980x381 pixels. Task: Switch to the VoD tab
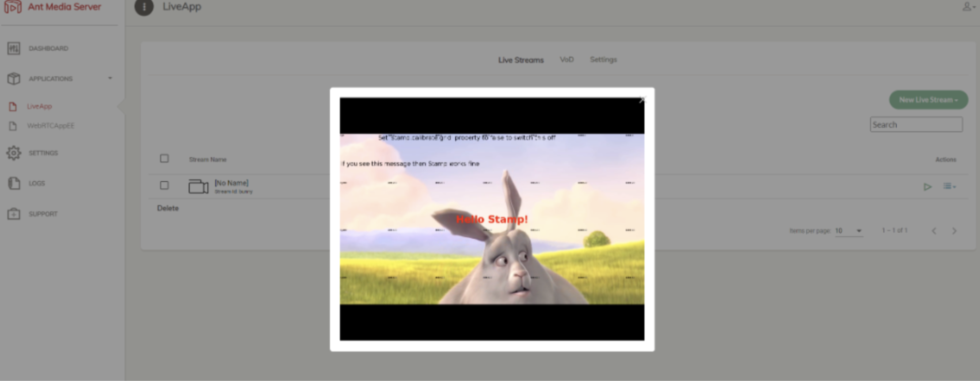567,60
